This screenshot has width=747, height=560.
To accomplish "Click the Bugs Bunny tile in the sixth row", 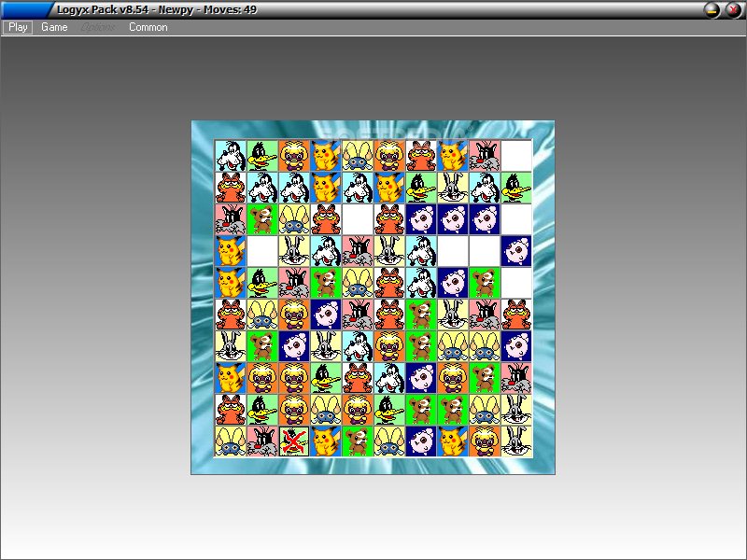I will 453,315.
